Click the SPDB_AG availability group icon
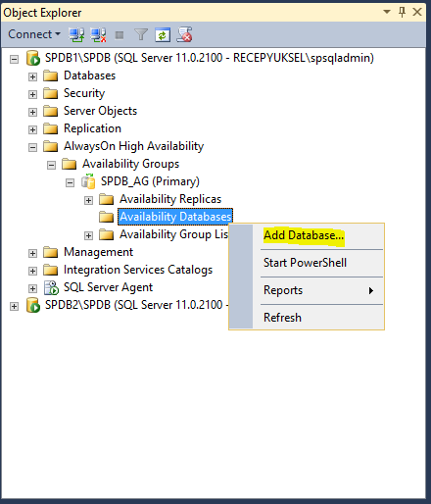 tap(88, 181)
